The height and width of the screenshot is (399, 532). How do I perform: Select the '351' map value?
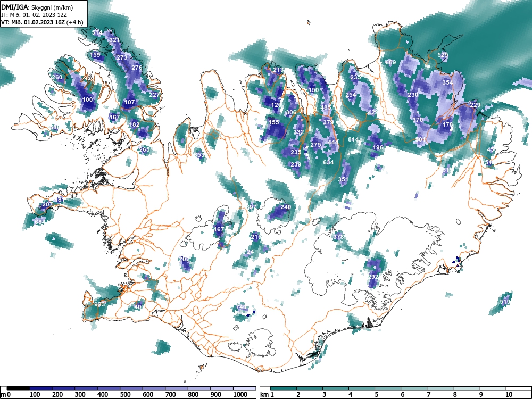tap(343, 179)
